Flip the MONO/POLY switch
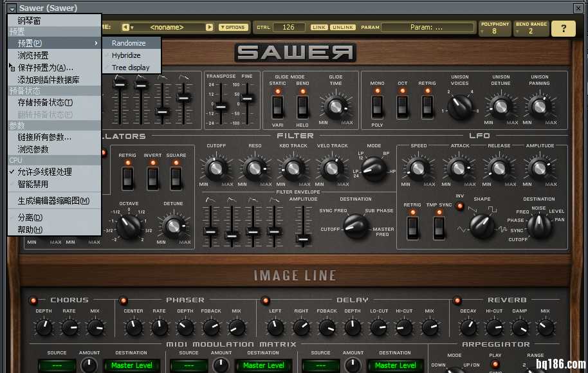This screenshot has height=373, width=588. click(x=378, y=106)
